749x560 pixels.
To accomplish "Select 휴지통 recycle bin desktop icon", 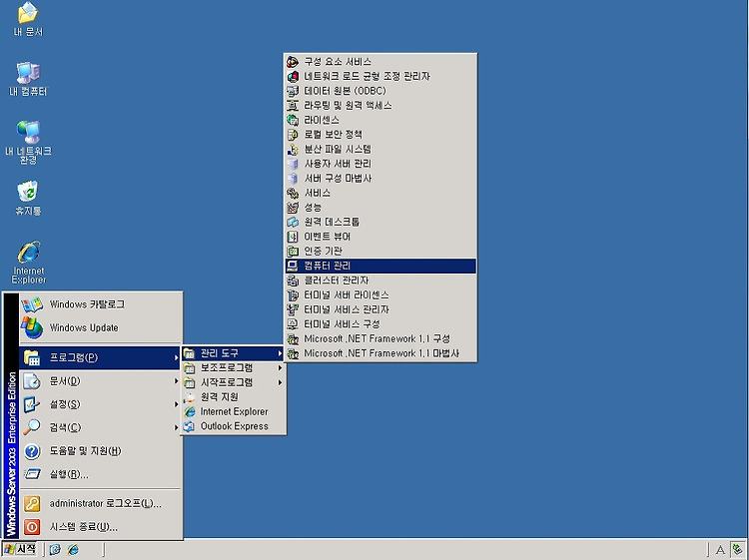I will point(28,198).
